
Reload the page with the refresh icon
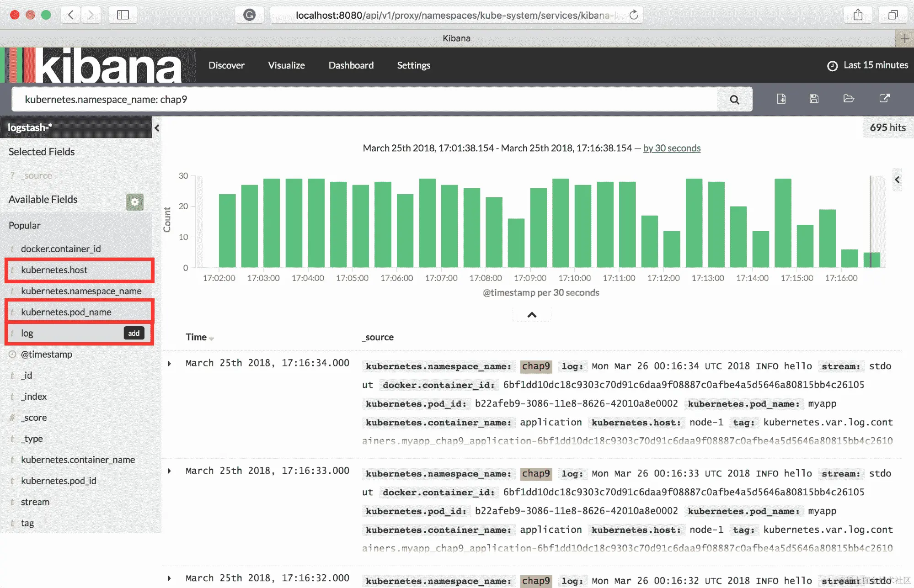pos(633,15)
